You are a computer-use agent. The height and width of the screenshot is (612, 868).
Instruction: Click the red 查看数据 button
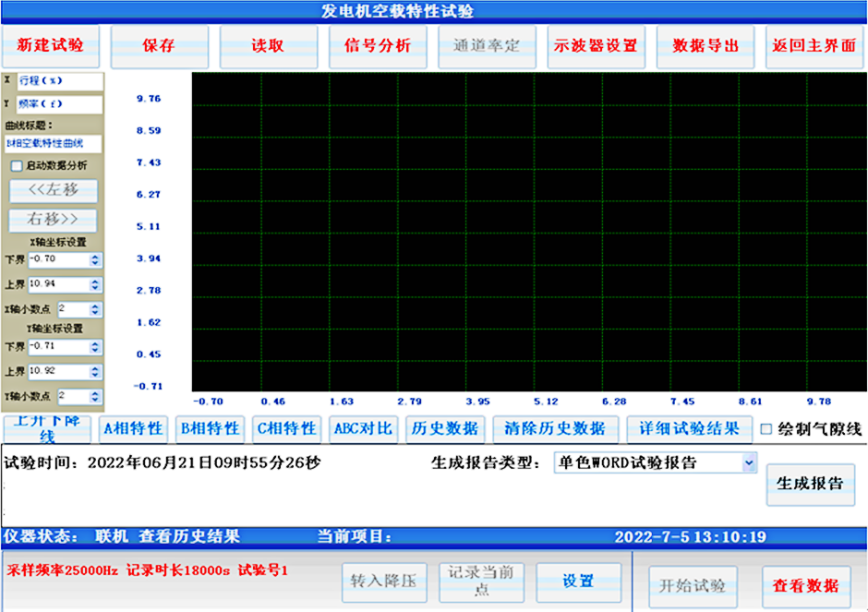pos(805,585)
